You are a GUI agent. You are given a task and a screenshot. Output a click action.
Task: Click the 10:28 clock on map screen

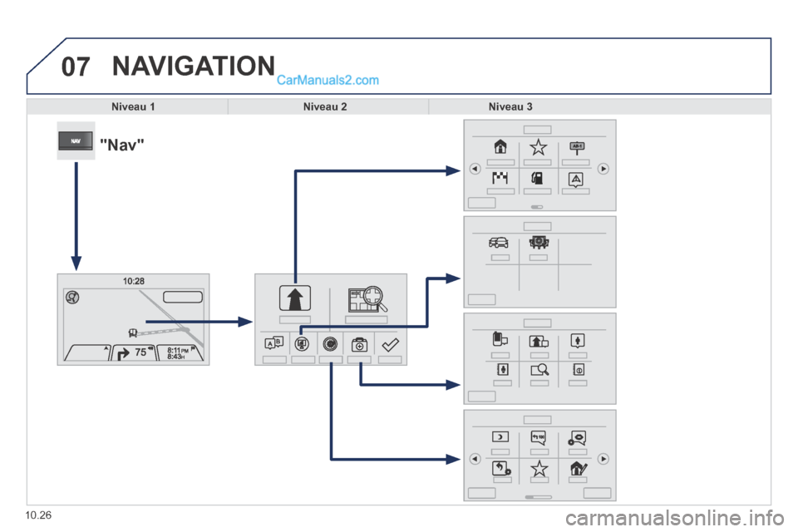tap(133, 281)
